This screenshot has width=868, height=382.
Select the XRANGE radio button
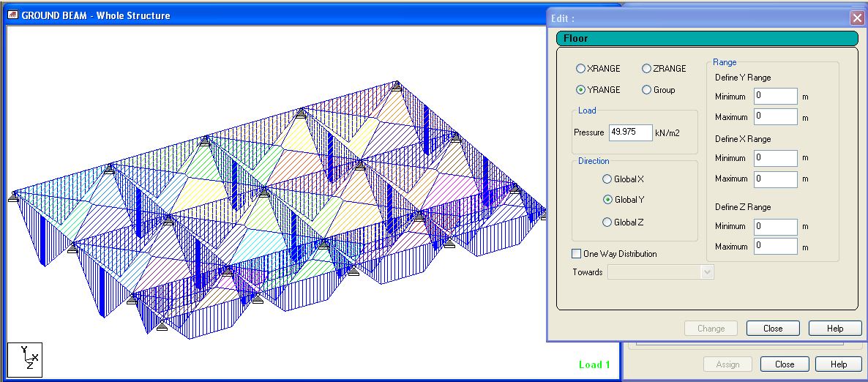pos(580,69)
